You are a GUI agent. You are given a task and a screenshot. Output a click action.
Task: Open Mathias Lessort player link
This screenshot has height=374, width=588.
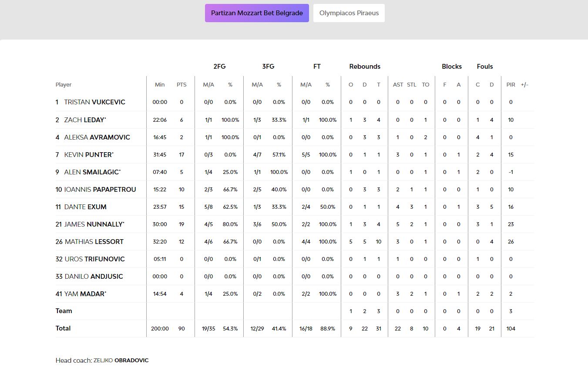(94, 241)
